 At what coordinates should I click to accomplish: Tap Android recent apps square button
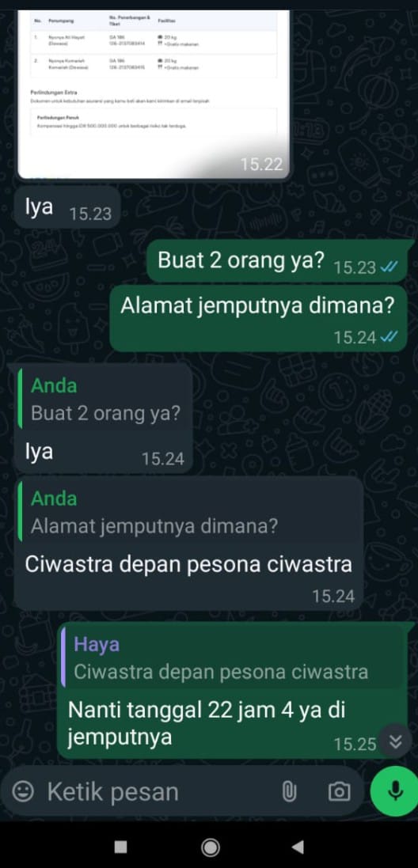click(120, 847)
